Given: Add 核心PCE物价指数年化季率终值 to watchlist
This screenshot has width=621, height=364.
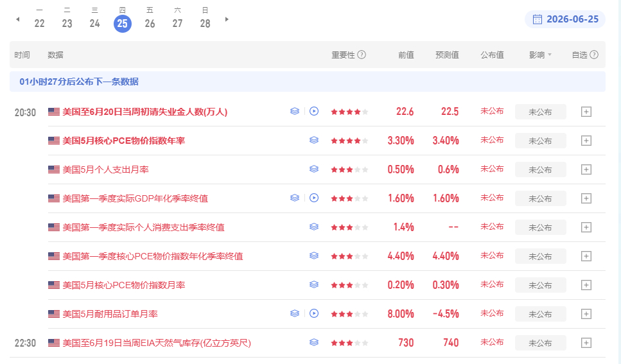Looking at the screenshot, I should [x=586, y=256].
